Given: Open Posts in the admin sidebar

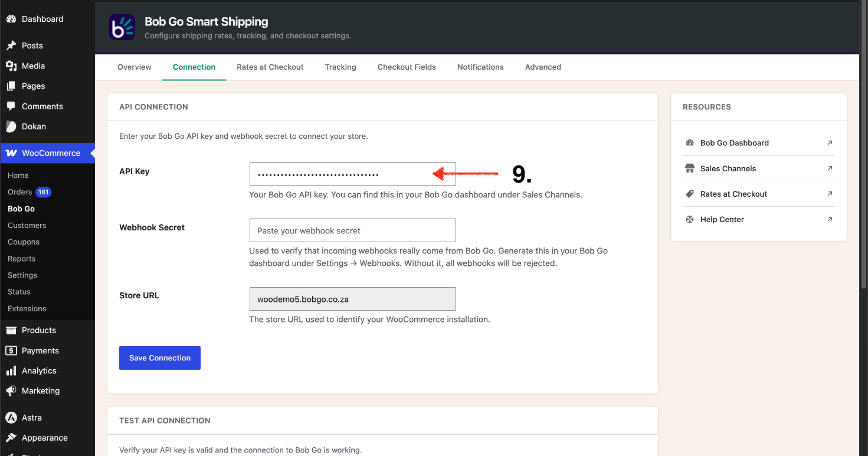Looking at the screenshot, I should point(47,45).
